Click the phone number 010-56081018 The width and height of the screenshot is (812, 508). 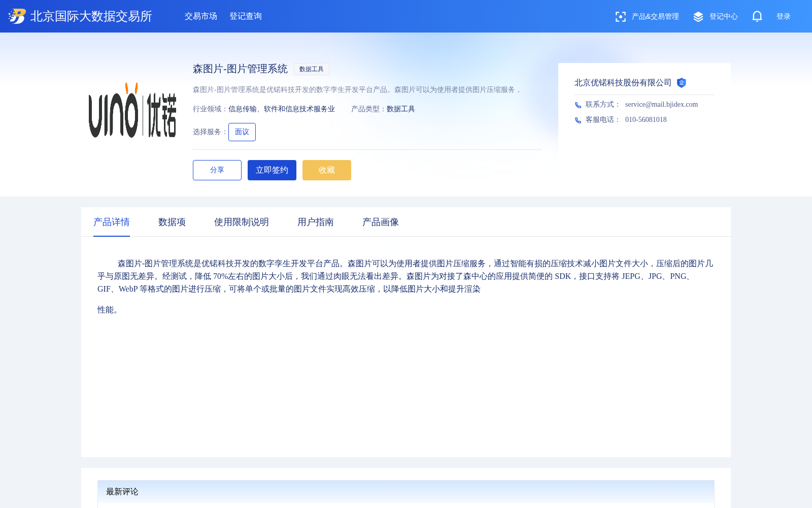pyautogui.click(x=646, y=119)
